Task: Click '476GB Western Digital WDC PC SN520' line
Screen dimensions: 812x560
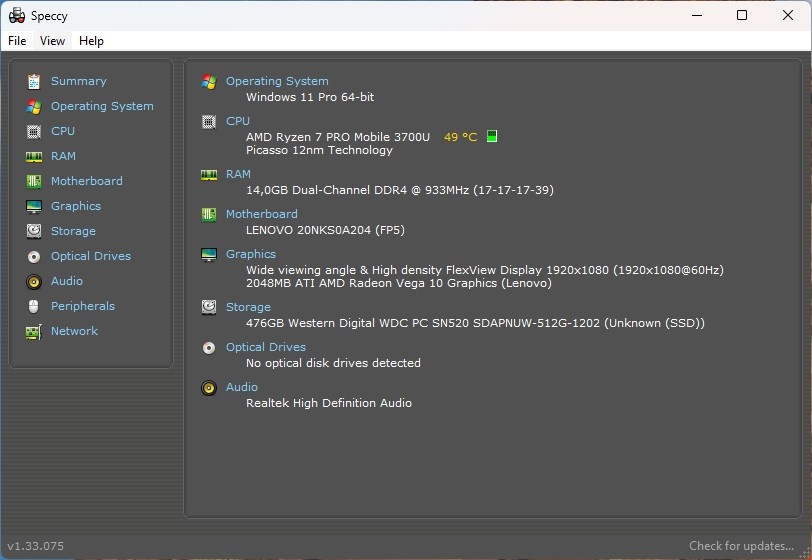Action: pos(475,323)
